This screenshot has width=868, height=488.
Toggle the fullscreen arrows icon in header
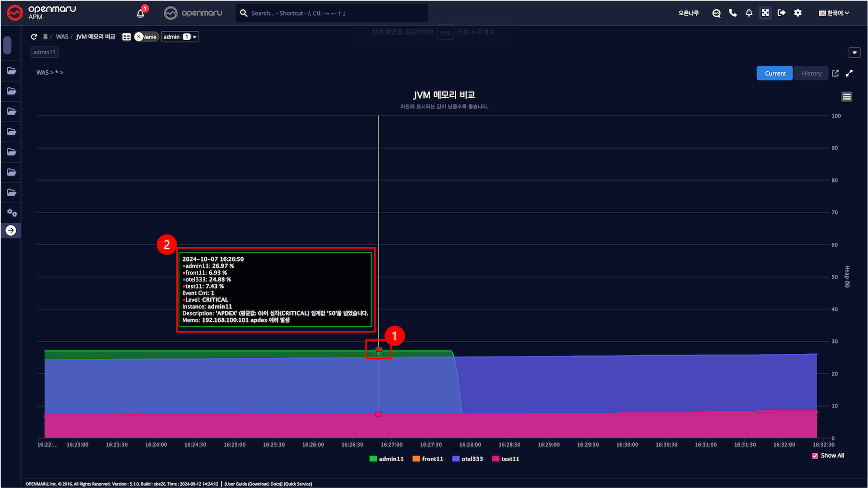(765, 13)
